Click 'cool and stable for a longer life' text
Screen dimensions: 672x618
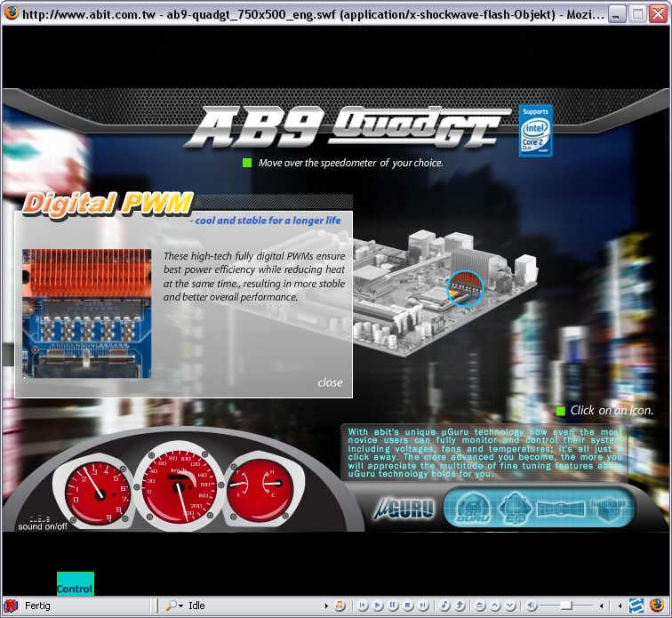[266, 221]
